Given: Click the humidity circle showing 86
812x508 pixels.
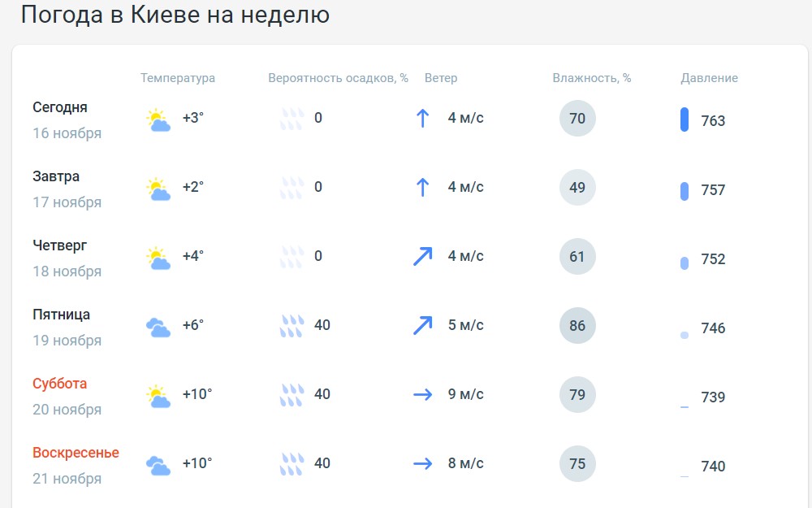Looking at the screenshot, I should (577, 326).
